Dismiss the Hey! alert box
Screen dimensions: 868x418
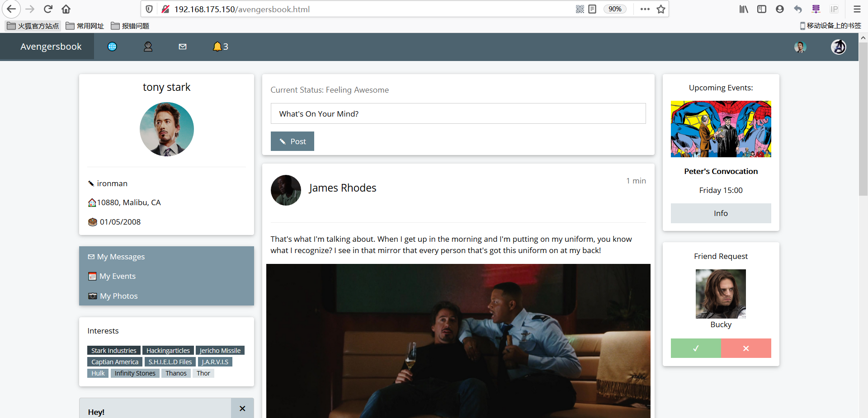pos(242,409)
